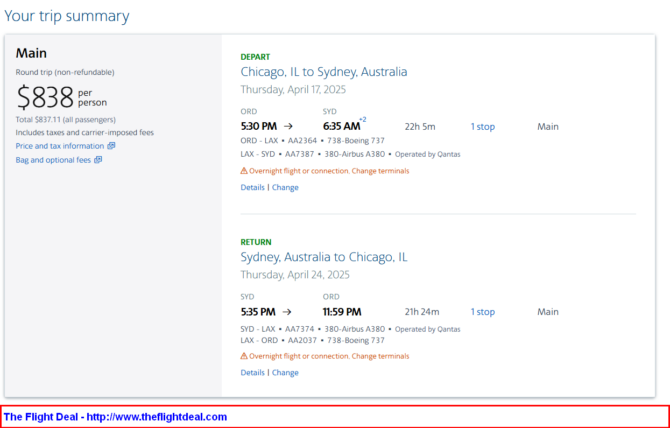Image resolution: width=670 pixels, height=428 pixels.
Task: Click the 1 stop link on the return flight
Action: click(483, 312)
